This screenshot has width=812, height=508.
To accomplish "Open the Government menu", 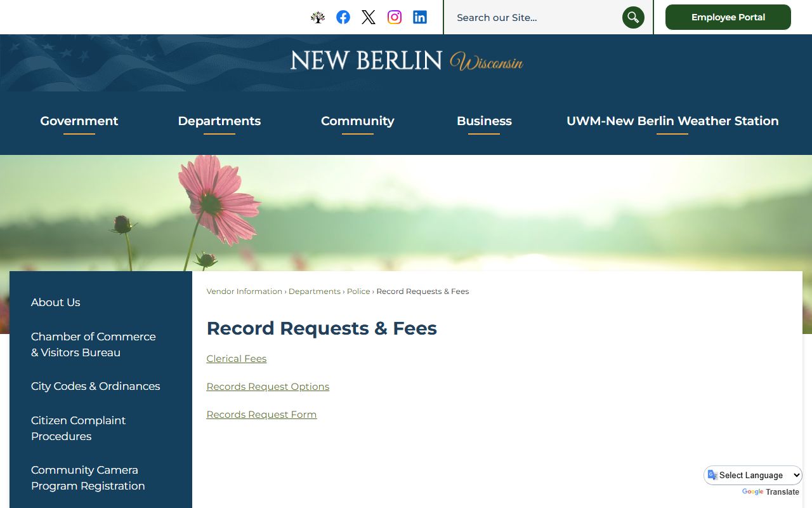I will click(79, 121).
